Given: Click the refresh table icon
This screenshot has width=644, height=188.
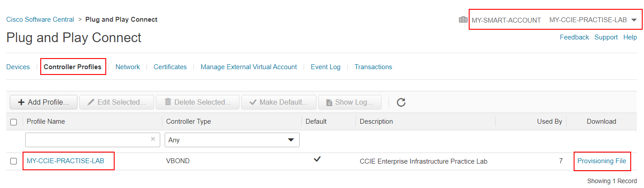Looking at the screenshot, I should (x=401, y=102).
